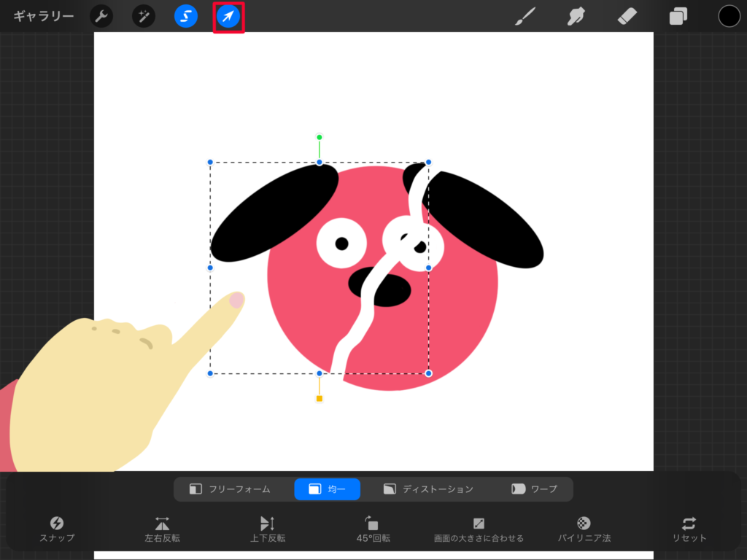Click the bottom-left blue corner handle
Image resolution: width=747 pixels, height=560 pixels.
coord(210,373)
